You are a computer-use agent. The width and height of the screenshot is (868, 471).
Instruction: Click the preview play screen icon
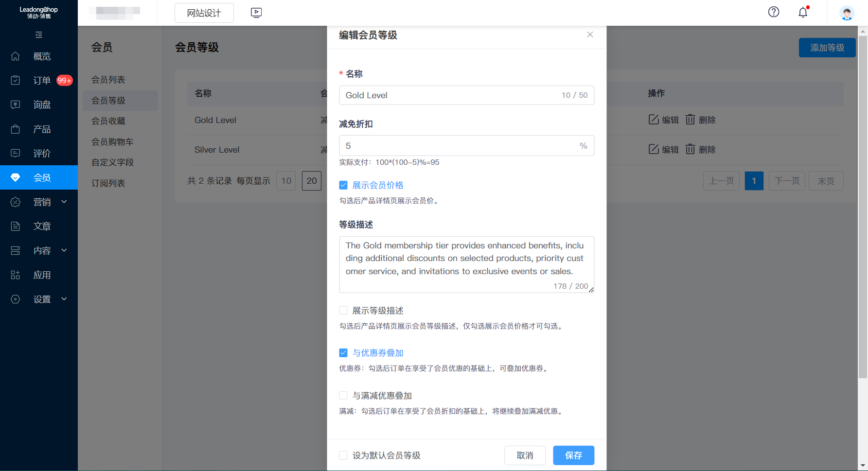coord(256,13)
